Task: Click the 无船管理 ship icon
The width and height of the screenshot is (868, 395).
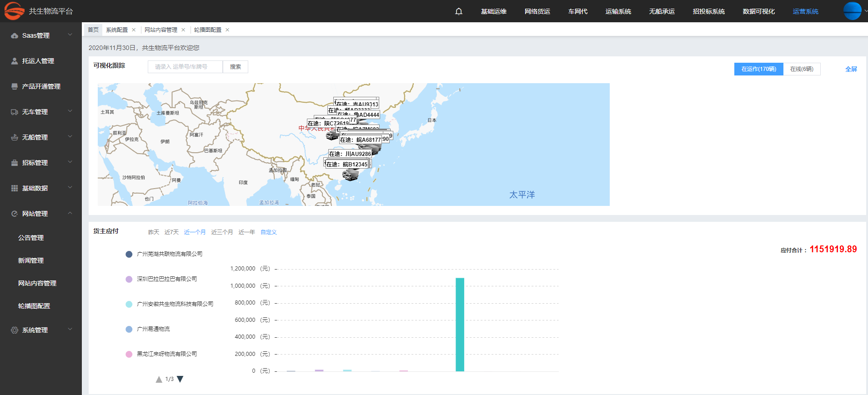Action: click(15, 137)
